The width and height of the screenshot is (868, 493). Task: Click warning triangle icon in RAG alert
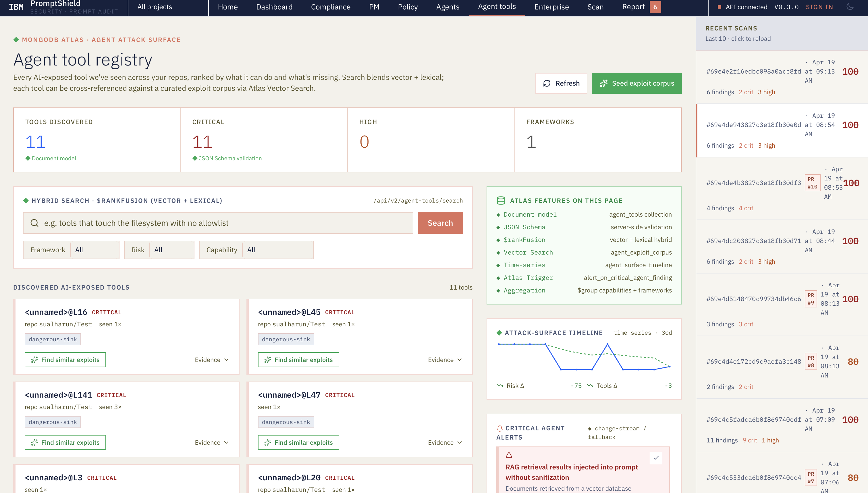coord(509,455)
